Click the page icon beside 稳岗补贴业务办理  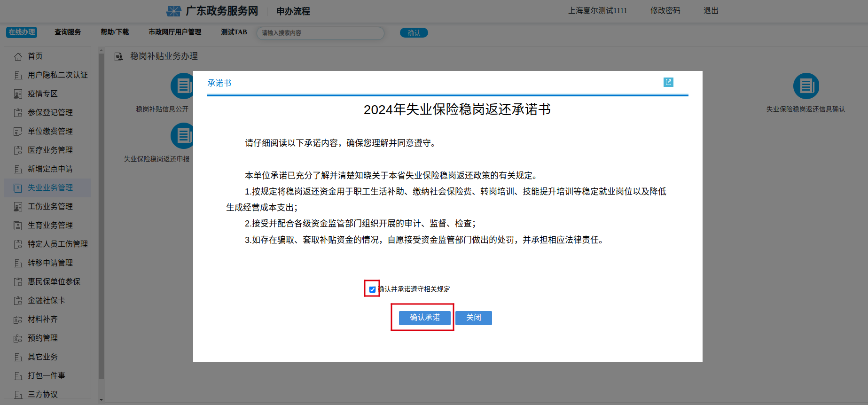click(x=119, y=57)
